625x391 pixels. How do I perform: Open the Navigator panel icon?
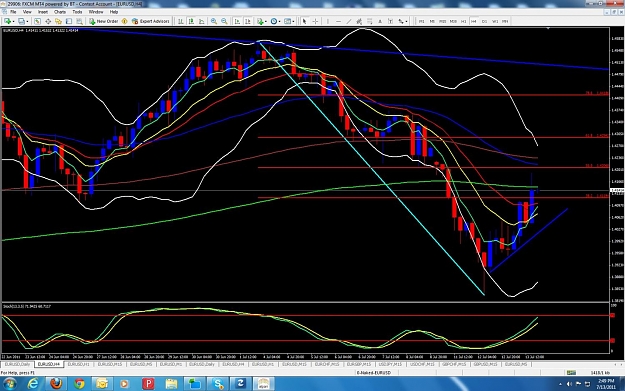click(58, 21)
